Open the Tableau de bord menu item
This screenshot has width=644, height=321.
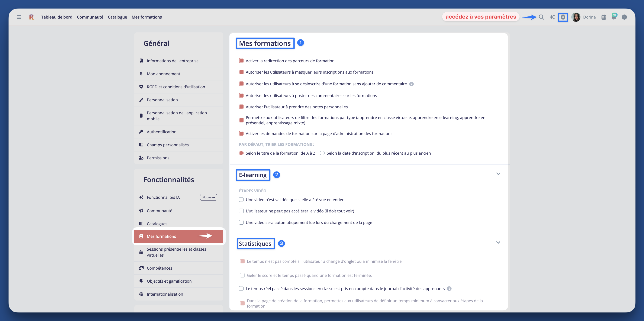[x=57, y=17]
